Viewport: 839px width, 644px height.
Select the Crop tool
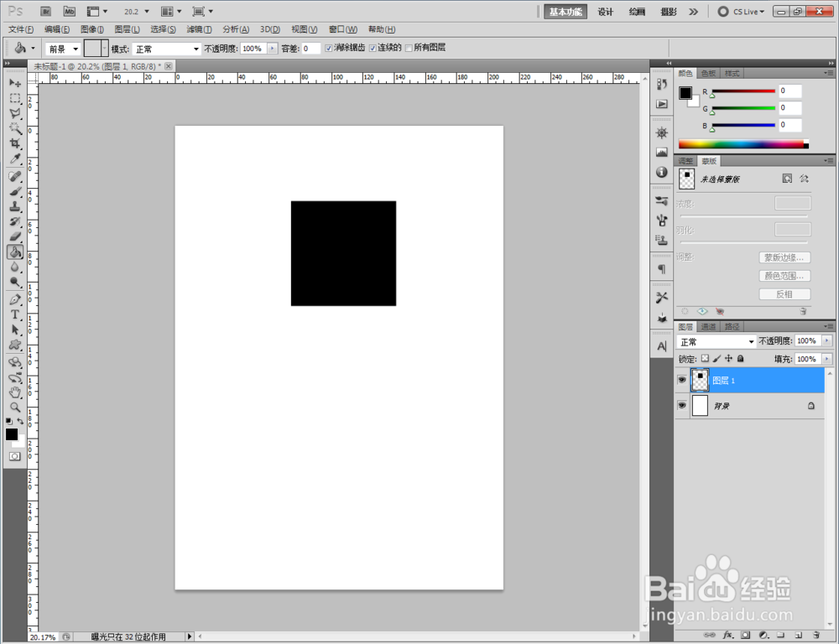coord(15,143)
